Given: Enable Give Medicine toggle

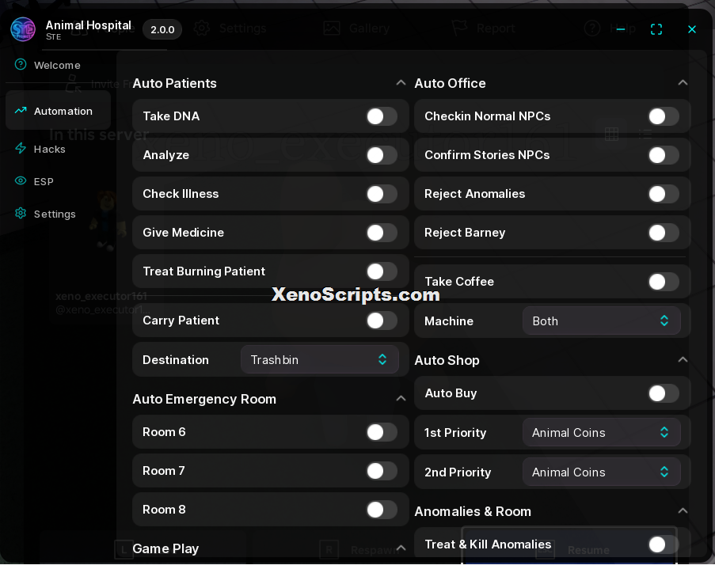Looking at the screenshot, I should tap(382, 233).
